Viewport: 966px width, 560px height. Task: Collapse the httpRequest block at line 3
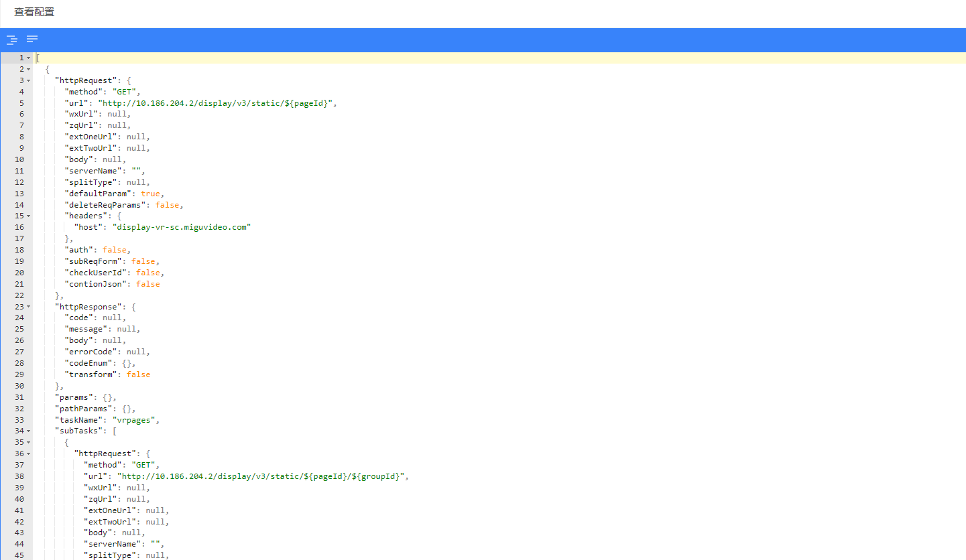click(x=28, y=81)
